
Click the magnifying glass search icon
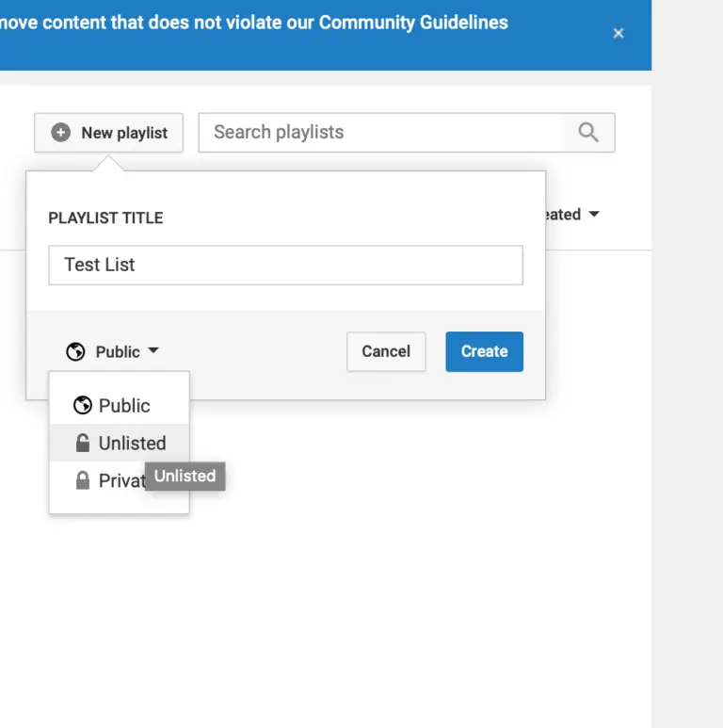click(588, 133)
